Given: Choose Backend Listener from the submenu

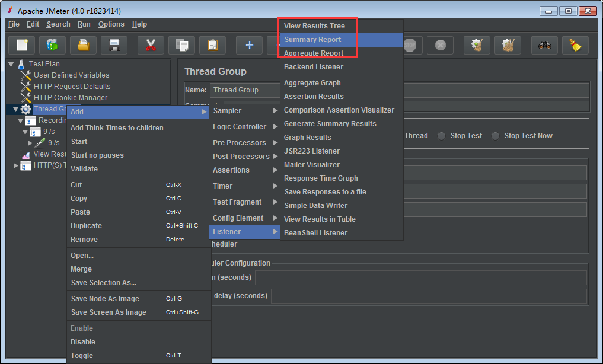Looking at the screenshot, I should (x=342, y=67).
